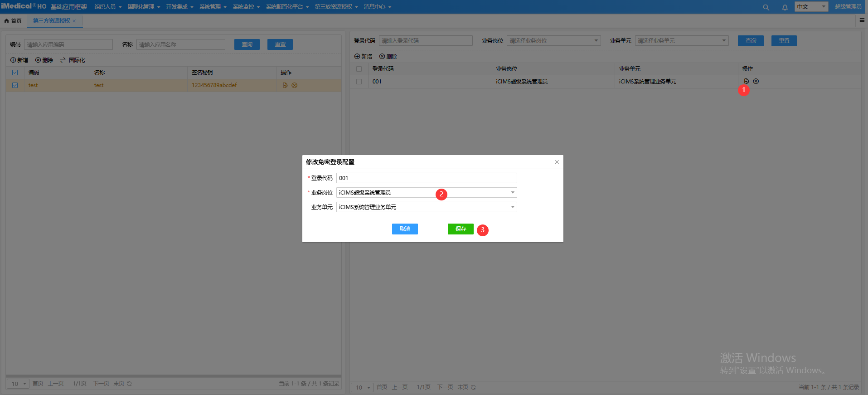The image size is (868, 395).
Task: Toggle the select-all checkbox in left table
Action: 15,73
